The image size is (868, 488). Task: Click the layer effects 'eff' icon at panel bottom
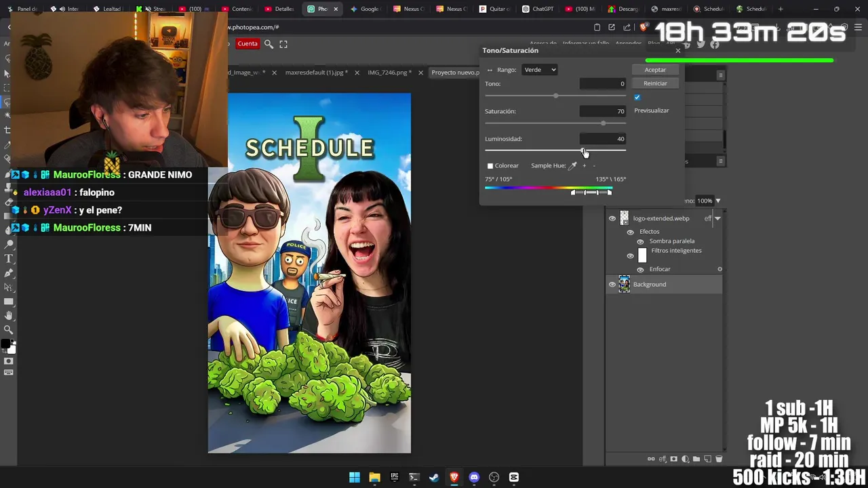[663, 459]
